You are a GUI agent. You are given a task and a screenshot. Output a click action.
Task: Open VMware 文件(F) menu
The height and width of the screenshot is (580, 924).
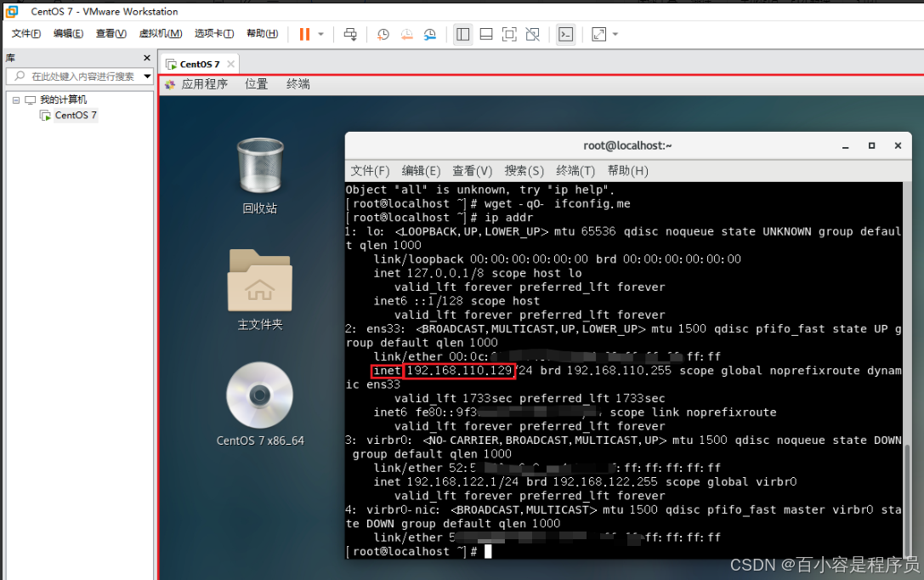[26, 34]
